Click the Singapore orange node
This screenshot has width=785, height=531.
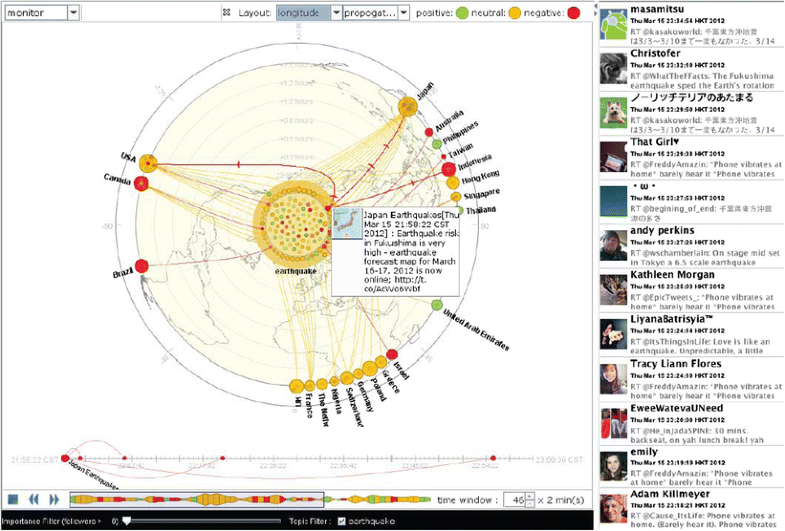coord(456,197)
